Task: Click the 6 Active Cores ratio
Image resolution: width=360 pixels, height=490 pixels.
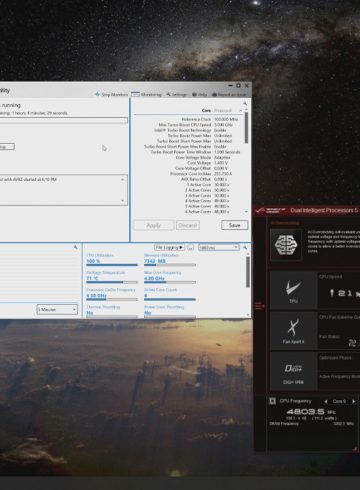Action: (x=221, y=212)
